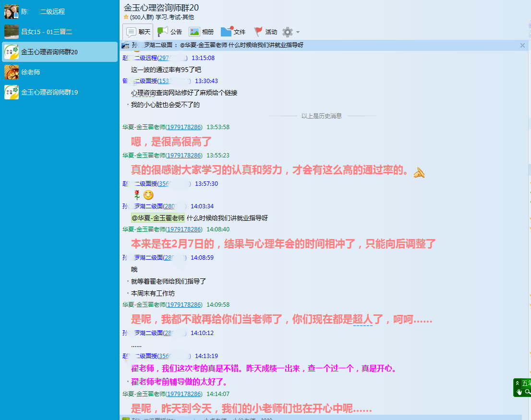Click the @华夏-金玉翟老师 mention tag in message
This screenshot has height=420, width=531.
pyautogui.click(x=158, y=218)
